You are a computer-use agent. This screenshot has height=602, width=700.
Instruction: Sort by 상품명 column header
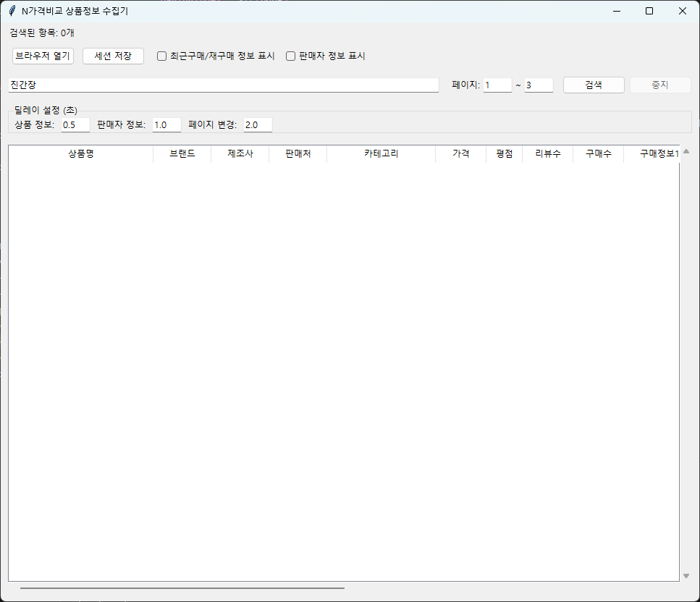point(80,154)
